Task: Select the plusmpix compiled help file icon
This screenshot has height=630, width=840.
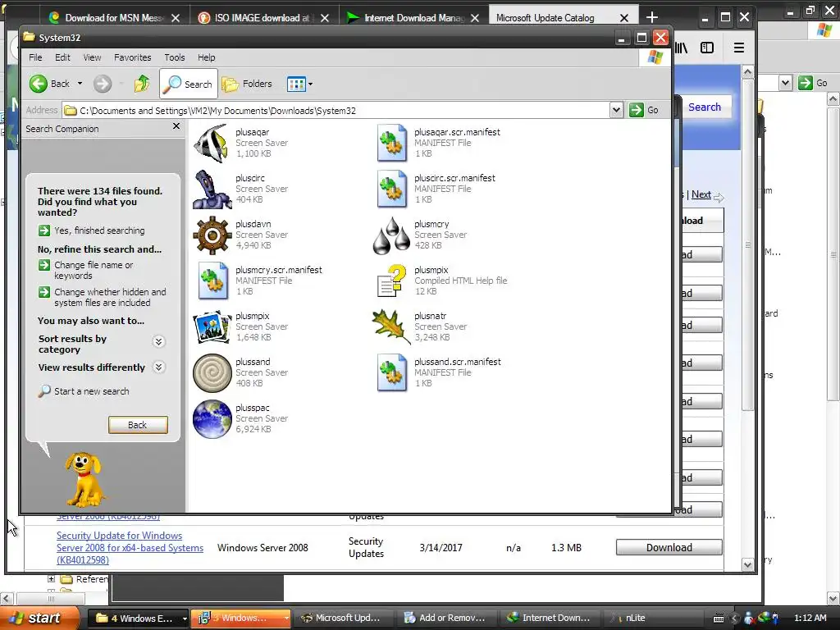Action: (391, 281)
